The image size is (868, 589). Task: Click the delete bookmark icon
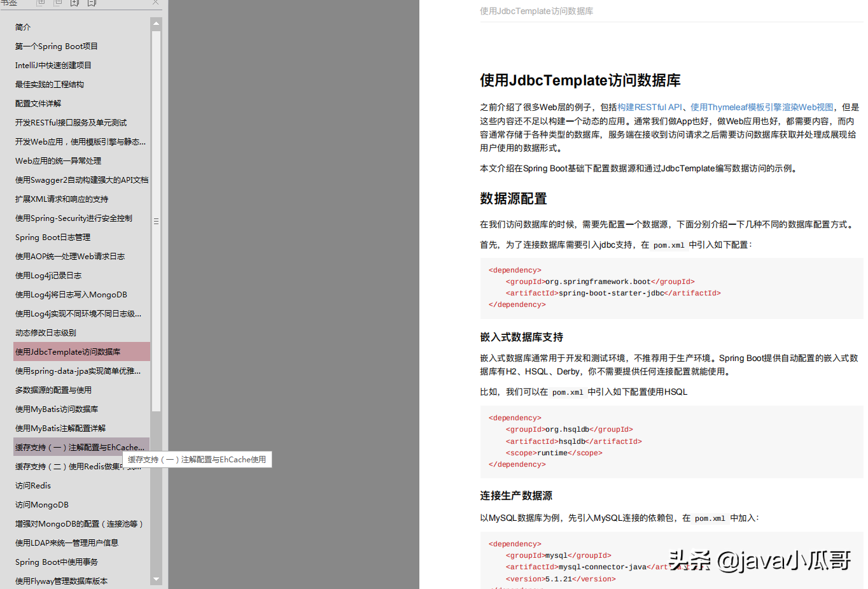coord(91,4)
